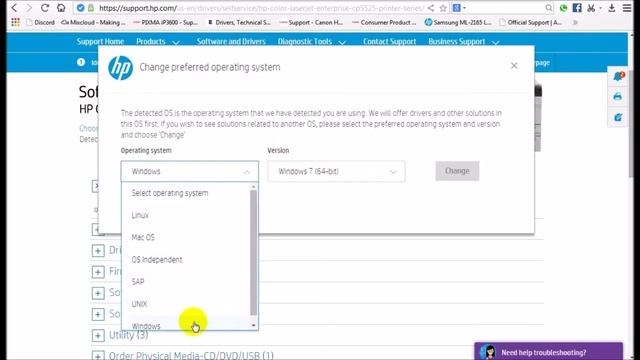
Task: Click the blue shield icon in address bar
Action: point(80,8)
